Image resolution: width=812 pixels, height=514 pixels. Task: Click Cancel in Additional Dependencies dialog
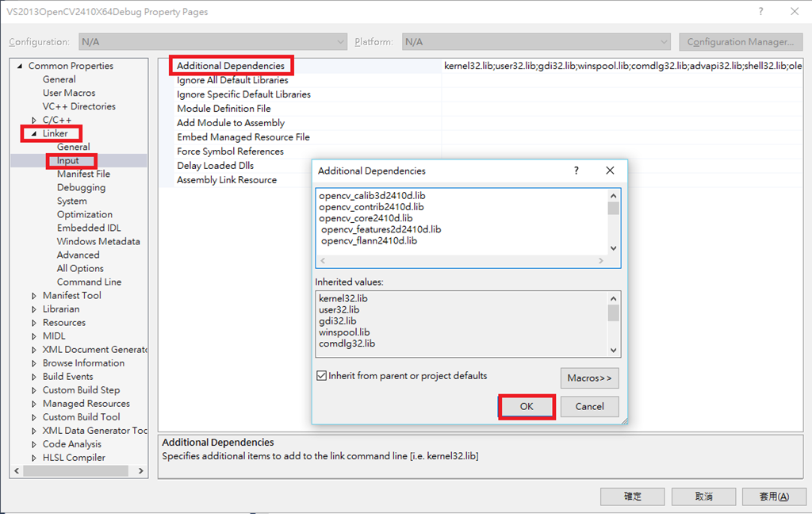click(589, 407)
